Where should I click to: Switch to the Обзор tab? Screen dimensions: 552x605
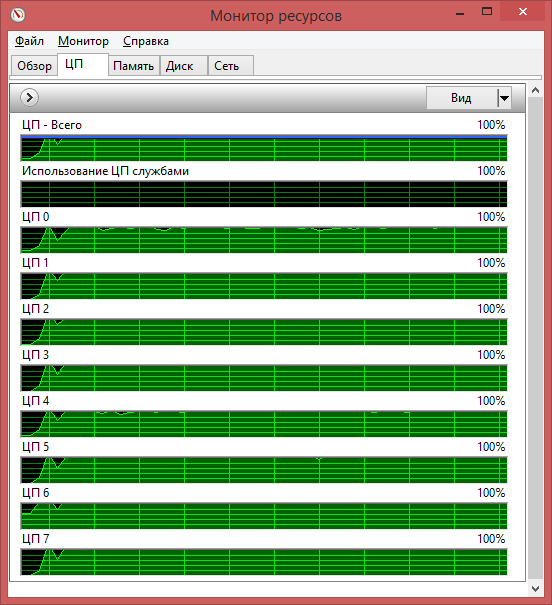tap(34, 66)
